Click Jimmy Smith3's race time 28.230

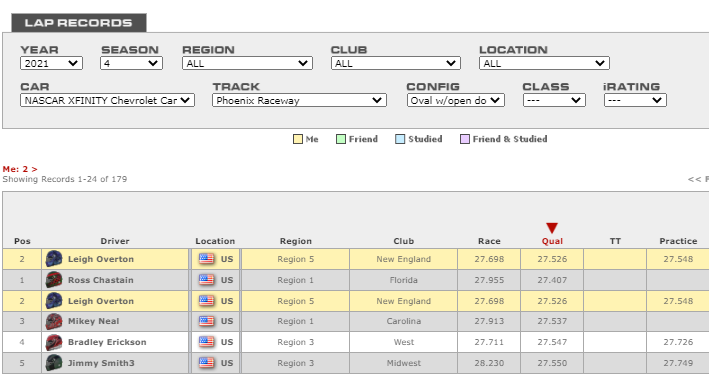click(x=489, y=363)
